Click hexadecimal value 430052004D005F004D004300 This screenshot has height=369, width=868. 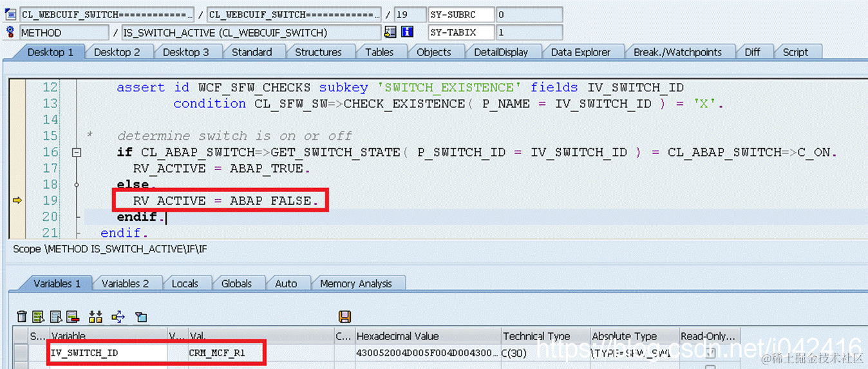point(428,353)
